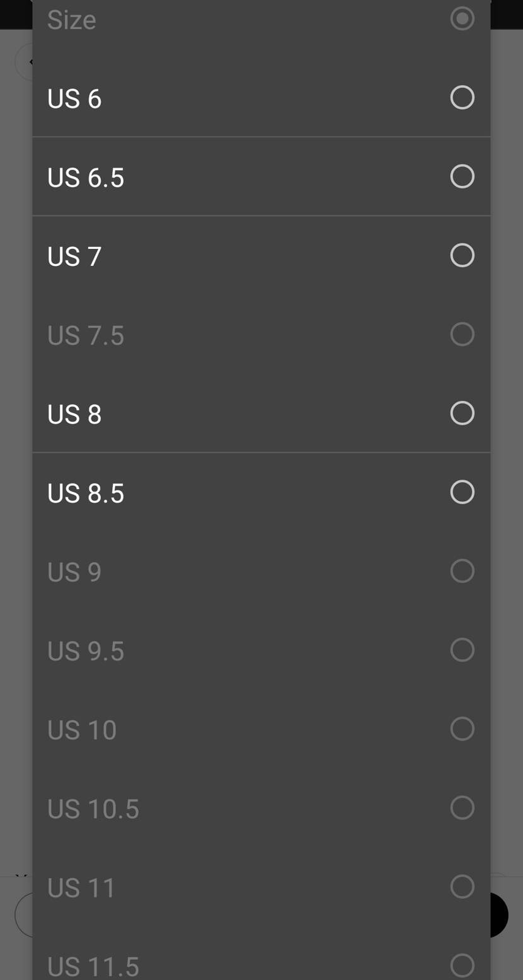
Task: Choose the US 7 radio circle
Action: (x=462, y=255)
